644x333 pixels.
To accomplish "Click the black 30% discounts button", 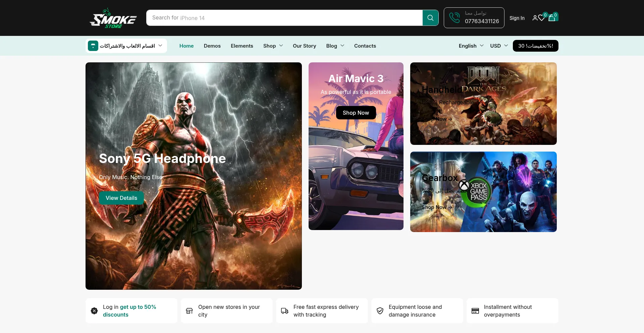I will point(536,46).
